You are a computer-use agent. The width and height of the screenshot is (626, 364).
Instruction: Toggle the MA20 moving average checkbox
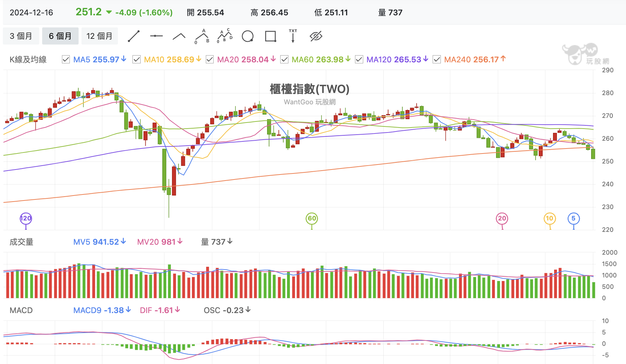coord(210,59)
